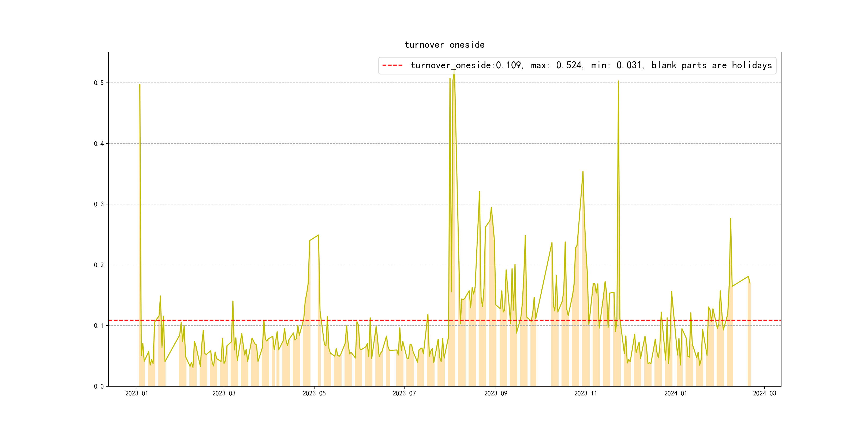Click the 0.5 y-axis tick label

pyautogui.click(x=99, y=83)
